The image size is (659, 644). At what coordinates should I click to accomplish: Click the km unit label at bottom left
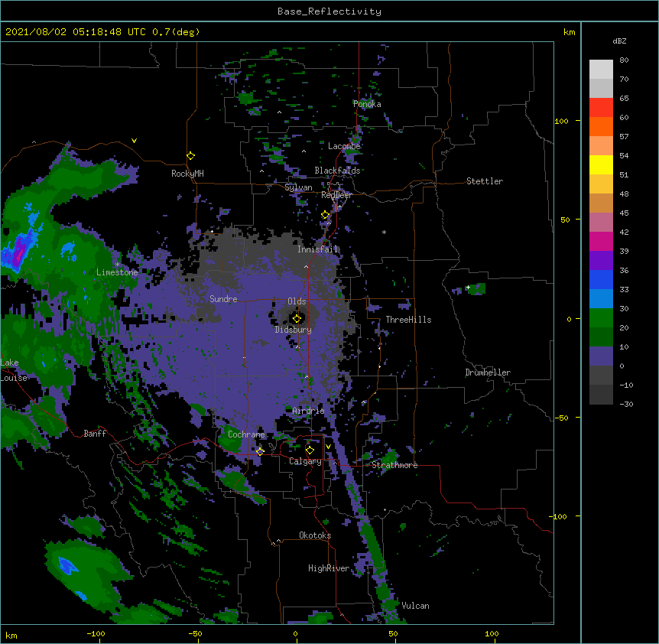tap(11, 635)
